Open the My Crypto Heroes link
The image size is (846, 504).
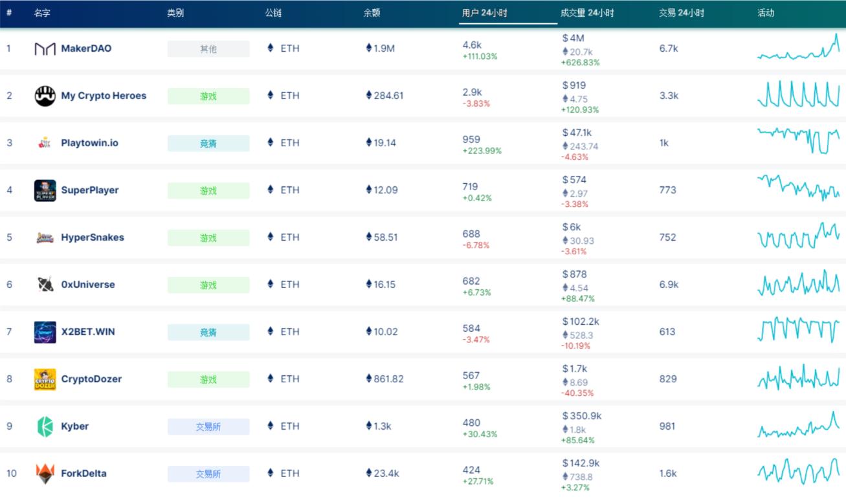[104, 96]
